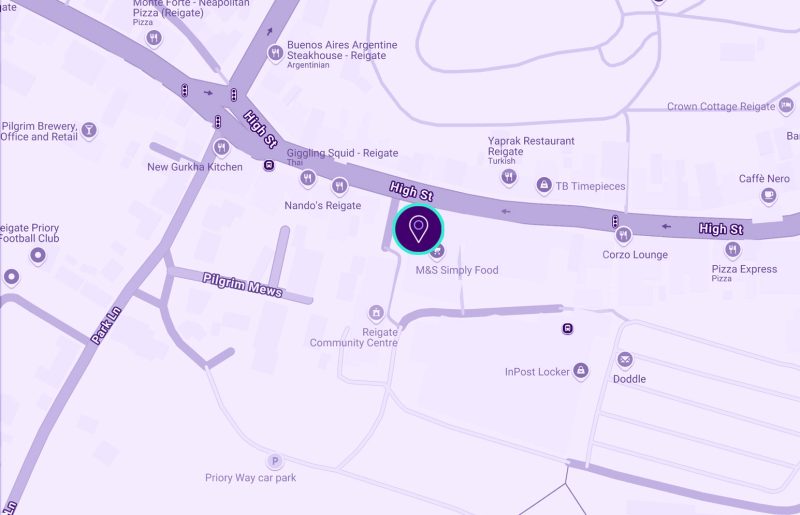The image size is (800, 515).
Task: Click the Priory Way car park icon
Action: (x=274, y=461)
